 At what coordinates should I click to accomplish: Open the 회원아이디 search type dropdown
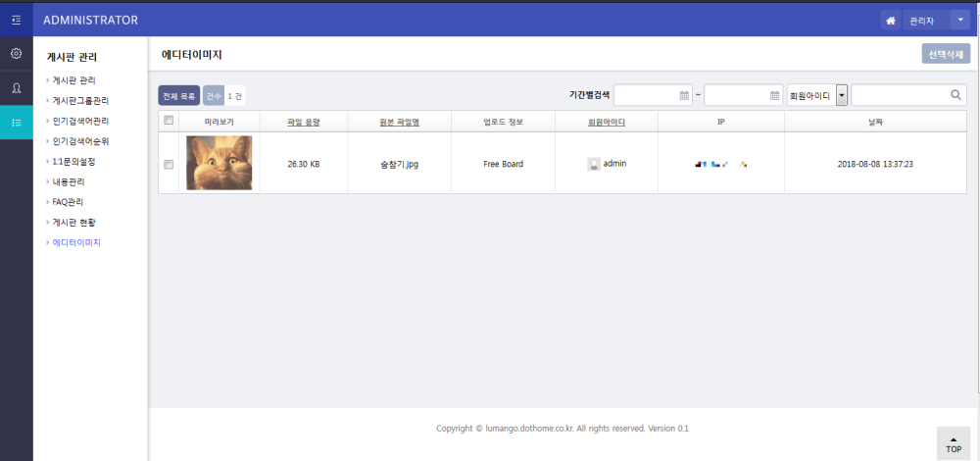coord(841,95)
